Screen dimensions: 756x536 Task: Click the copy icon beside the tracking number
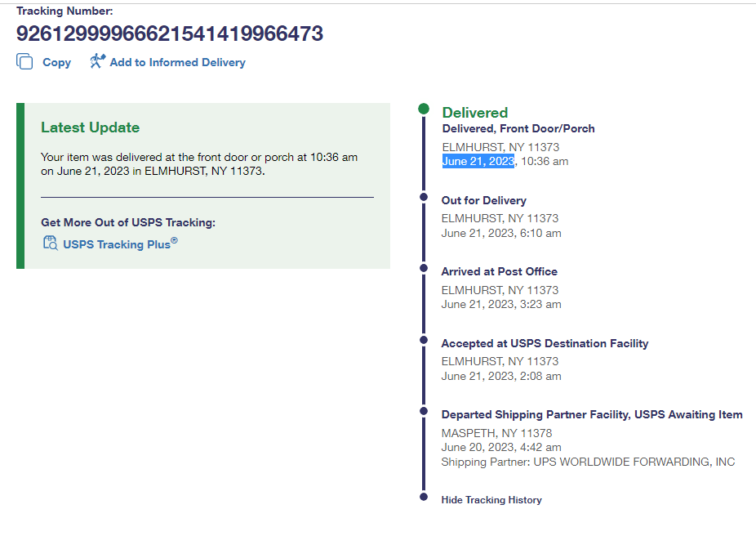click(x=25, y=62)
